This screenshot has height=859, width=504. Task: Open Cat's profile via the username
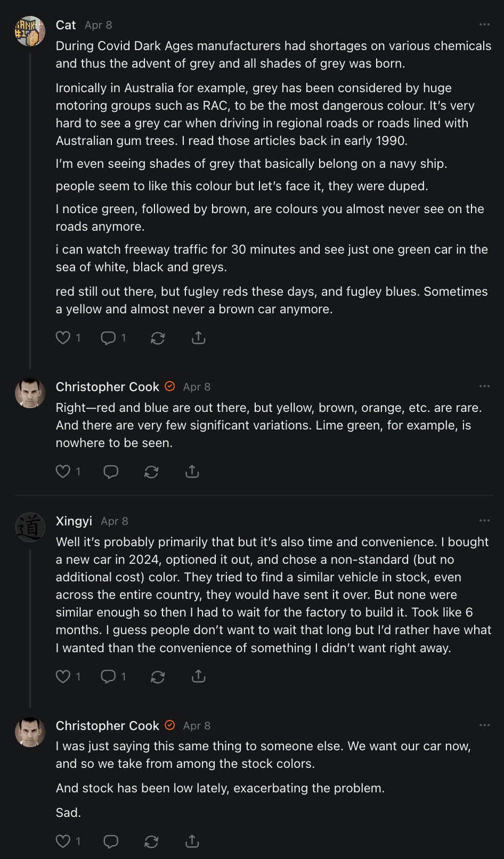tap(66, 25)
